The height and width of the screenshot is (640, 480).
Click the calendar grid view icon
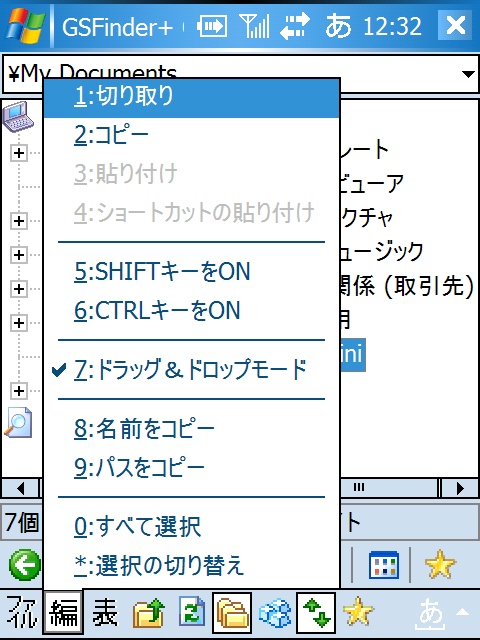(x=384, y=565)
